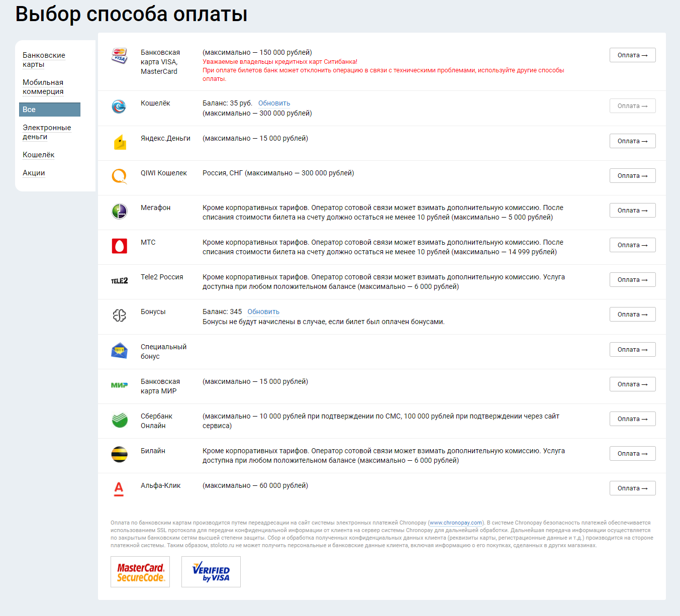Screen dimensions: 680x616
Task: Refresh the bonus balance via 'Обновить'
Action: click(263, 312)
